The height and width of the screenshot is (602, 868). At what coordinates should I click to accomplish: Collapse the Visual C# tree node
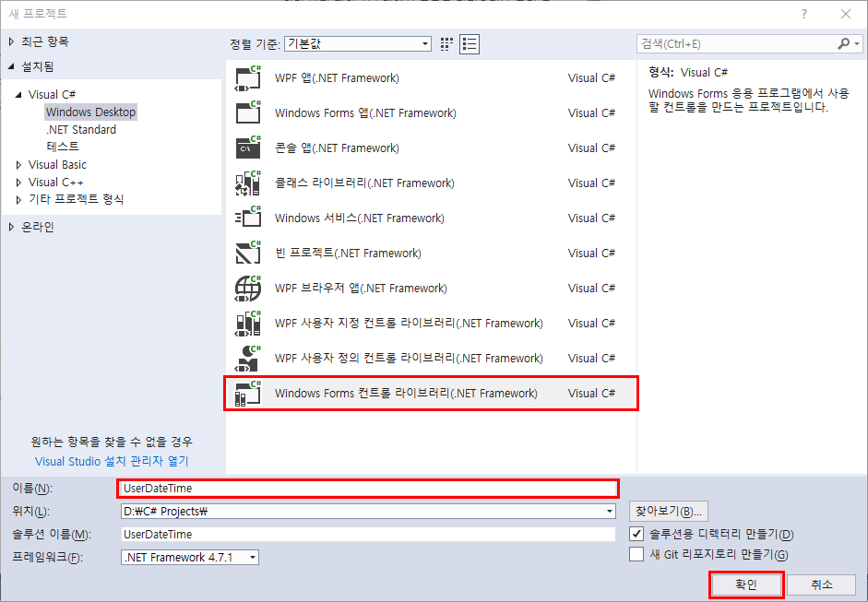[18, 95]
